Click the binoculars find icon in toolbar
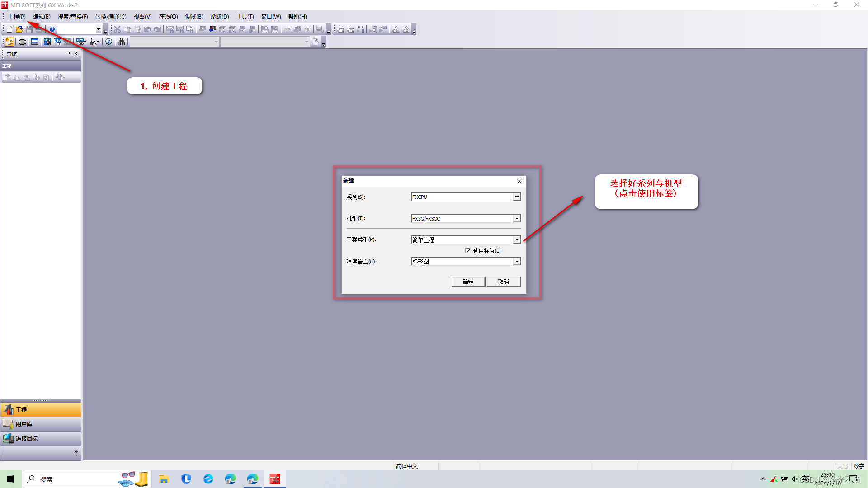 (122, 42)
